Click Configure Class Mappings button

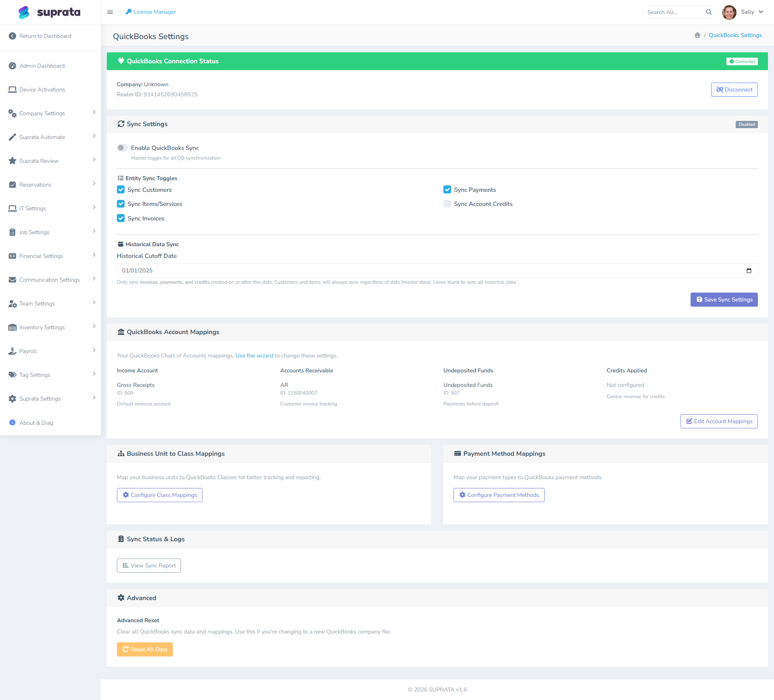coord(160,495)
